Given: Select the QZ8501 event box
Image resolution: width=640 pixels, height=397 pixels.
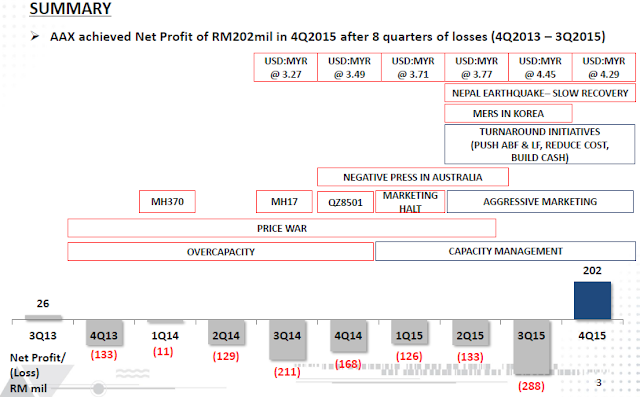Looking at the screenshot, I should point(345,202).
